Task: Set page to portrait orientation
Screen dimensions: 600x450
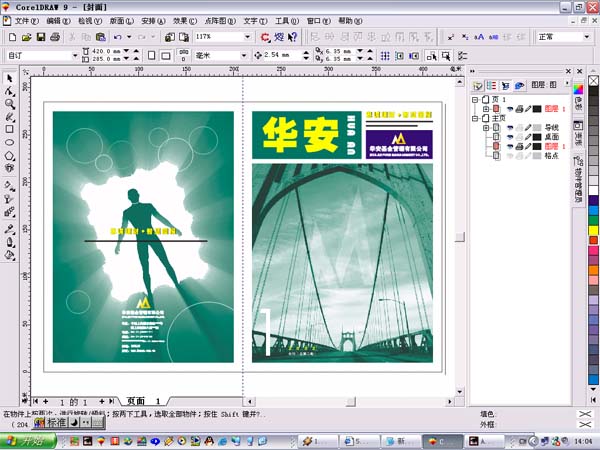Action: tap(152, 56)
